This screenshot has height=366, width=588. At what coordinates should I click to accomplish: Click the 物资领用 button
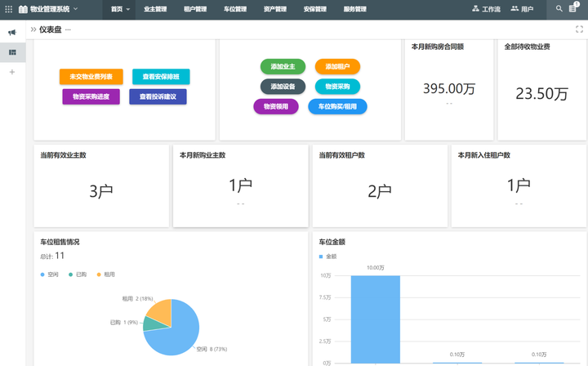(x=276, y=106)
